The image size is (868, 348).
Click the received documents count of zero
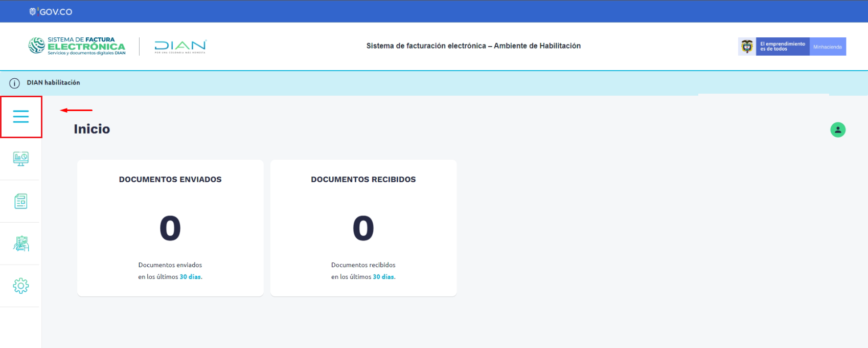pyautogui.click(x=363, y=228)
